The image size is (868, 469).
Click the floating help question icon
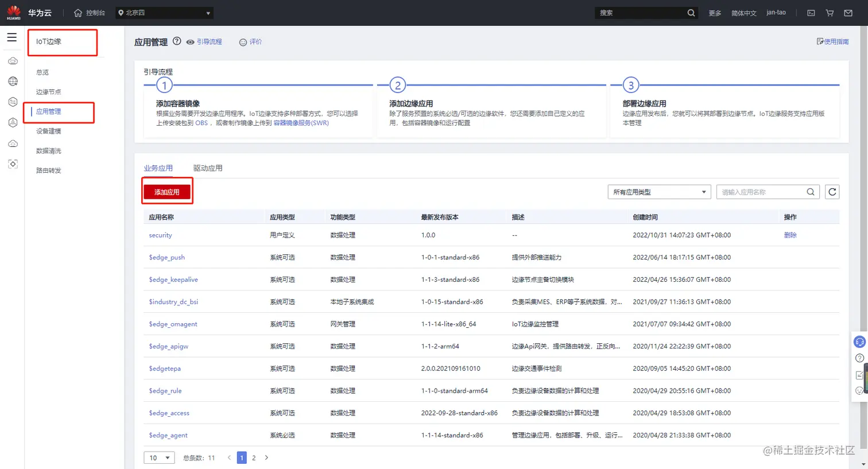click(x=859, y=358)
